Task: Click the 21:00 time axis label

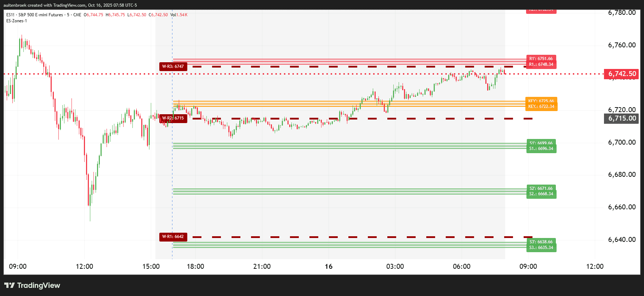Action: pos(262,266)
